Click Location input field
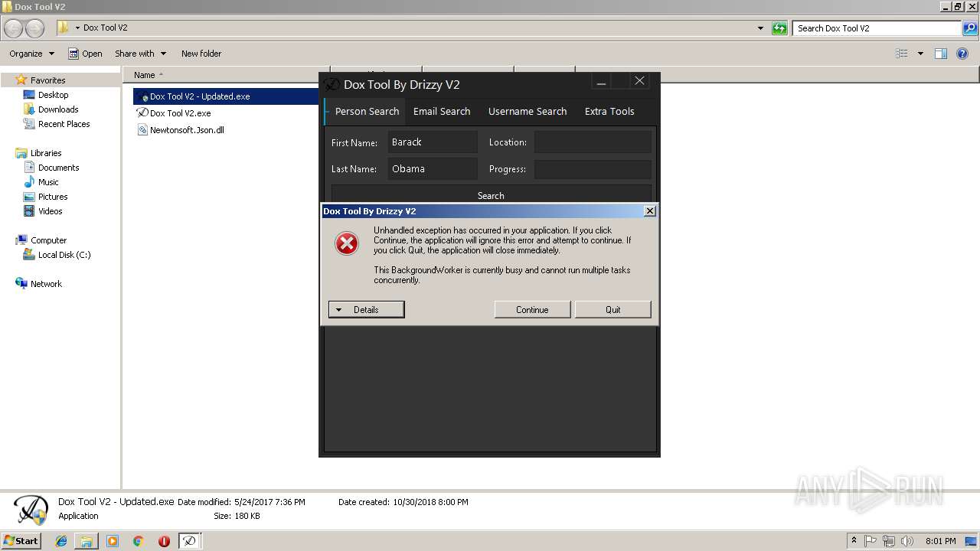The image size is (980, 551). click(x=593, y=142)
